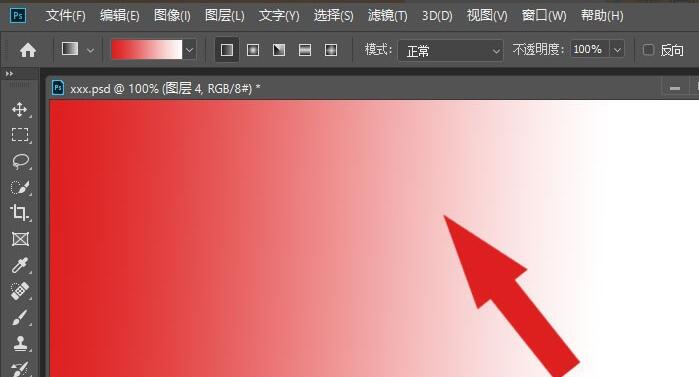Click the 不透明度 label text
699x377 pixels.
click(538, 49)
